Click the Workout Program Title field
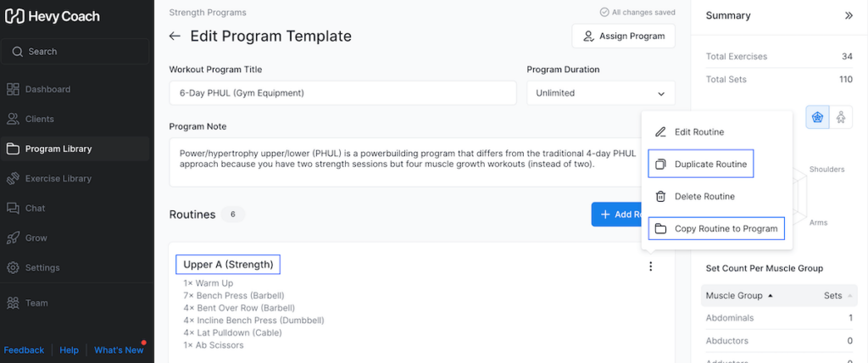The width and height of the screenshot is (868, 363). [342, 93]
